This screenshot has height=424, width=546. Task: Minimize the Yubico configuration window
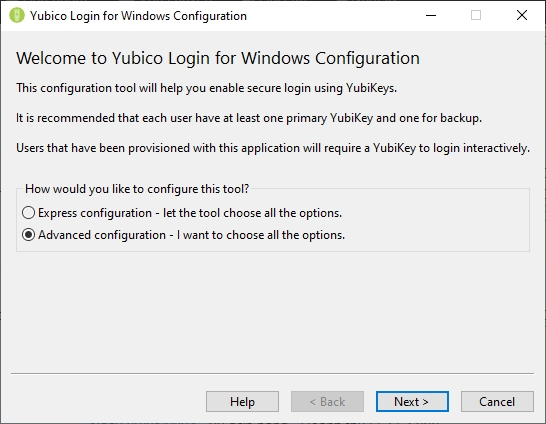coord(431,15)
